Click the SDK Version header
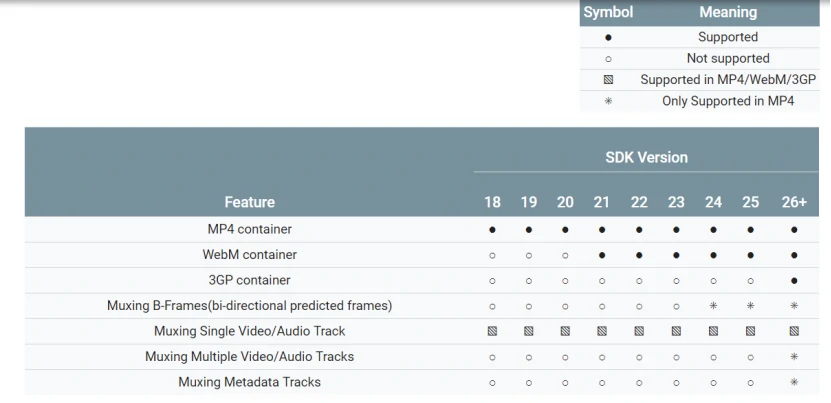Viewport: 831px width, 403px height. [x=646, y=157]
